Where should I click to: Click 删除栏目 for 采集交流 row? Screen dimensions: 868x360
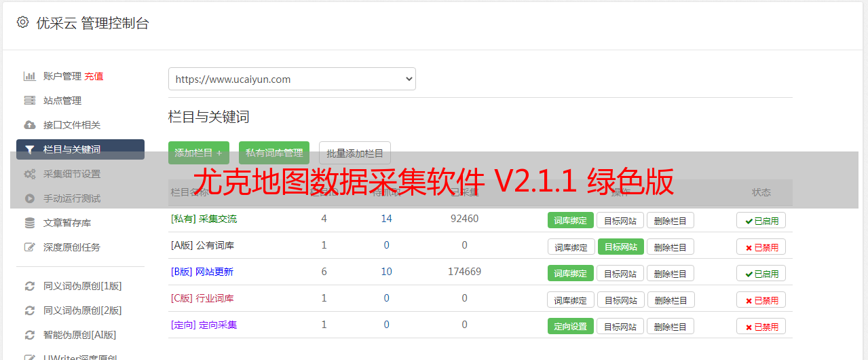point(671,220)
